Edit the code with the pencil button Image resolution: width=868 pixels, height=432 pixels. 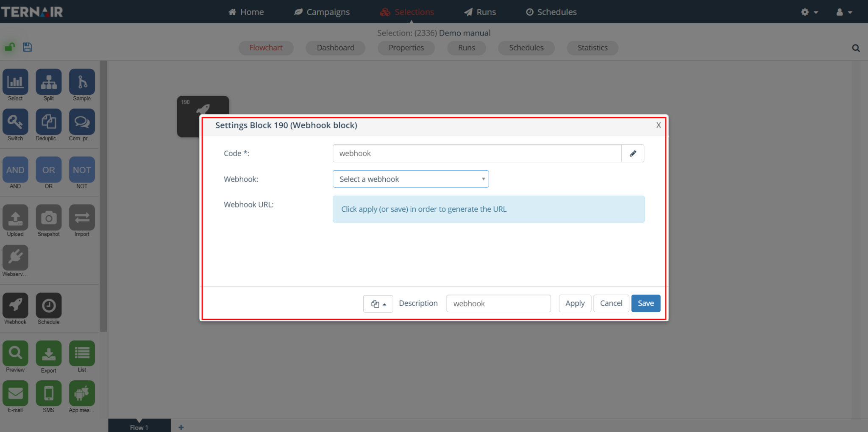[633, 153]
